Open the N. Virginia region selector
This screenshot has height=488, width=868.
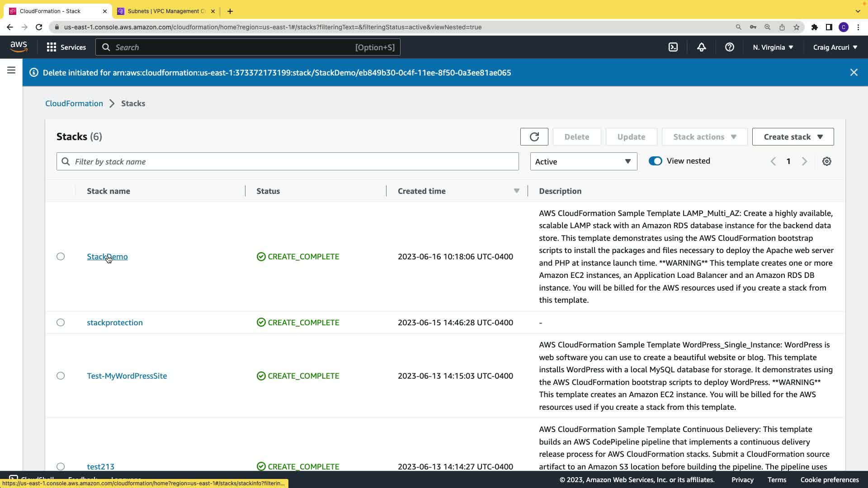click(773, 47)
